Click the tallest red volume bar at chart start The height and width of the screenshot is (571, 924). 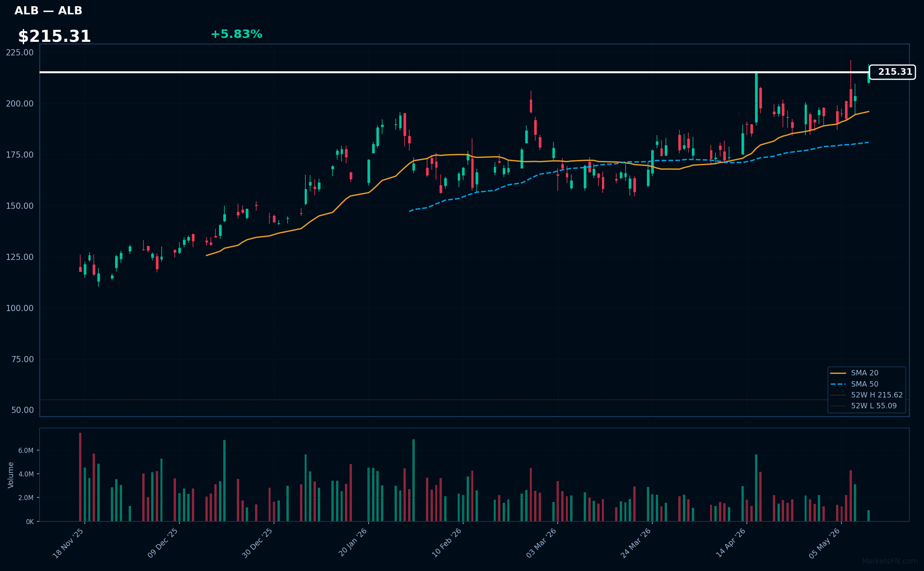tap(80, 477)
